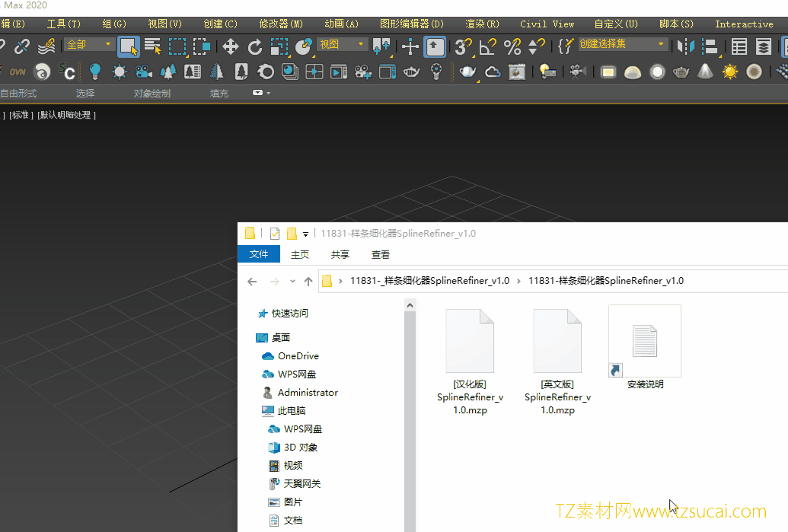This screenshot has height=532, width=788.
Task: Click navigation pane scrollbar up arrow
Action: 410,305
